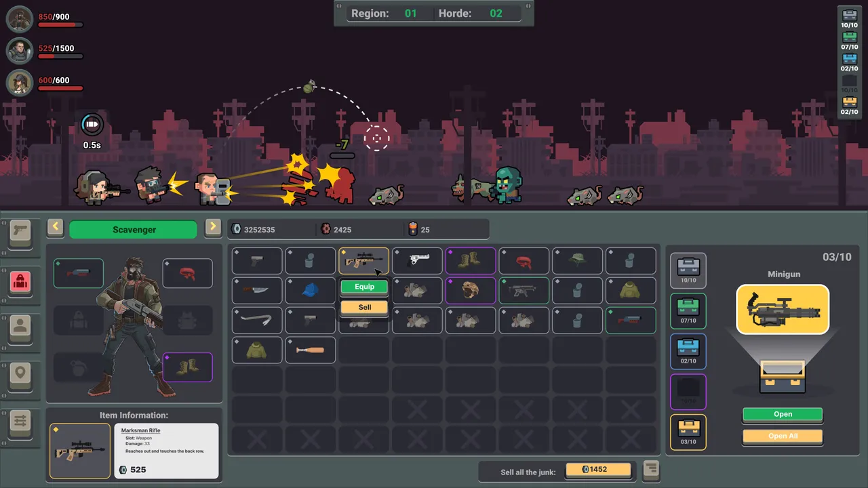Select the green hoodie next to the baseball bat

257,350
